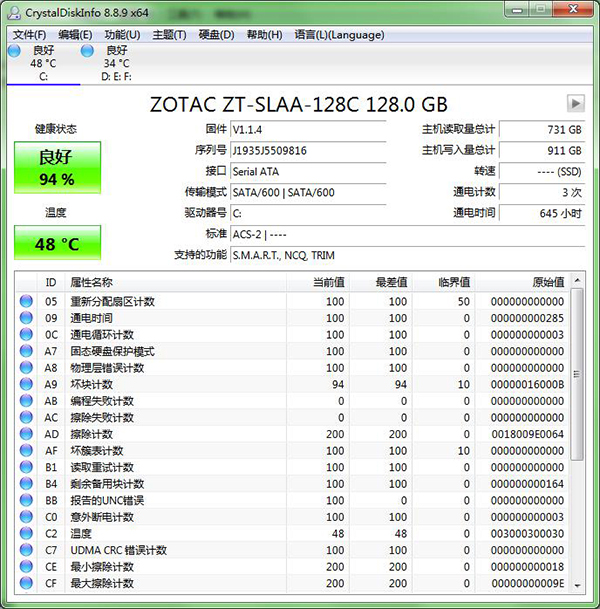600x609 pixels.
Task: Switch to the D: E: F: disk tab
Action: click(117, 63)
